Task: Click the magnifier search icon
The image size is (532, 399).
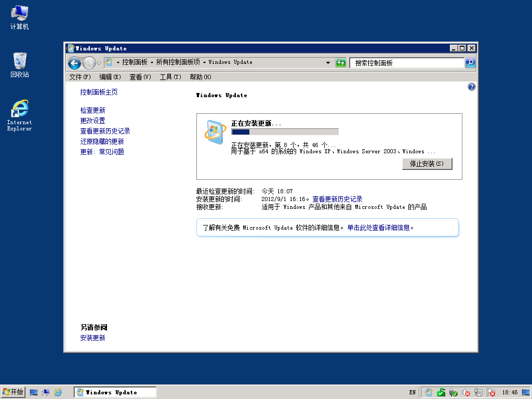Action: (470, 63)
